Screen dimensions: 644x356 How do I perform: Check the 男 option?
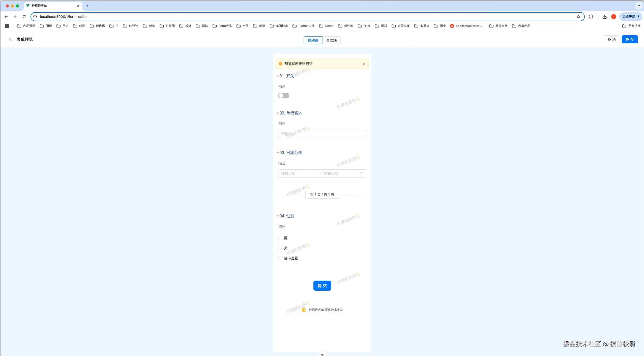tap(280, 238)
